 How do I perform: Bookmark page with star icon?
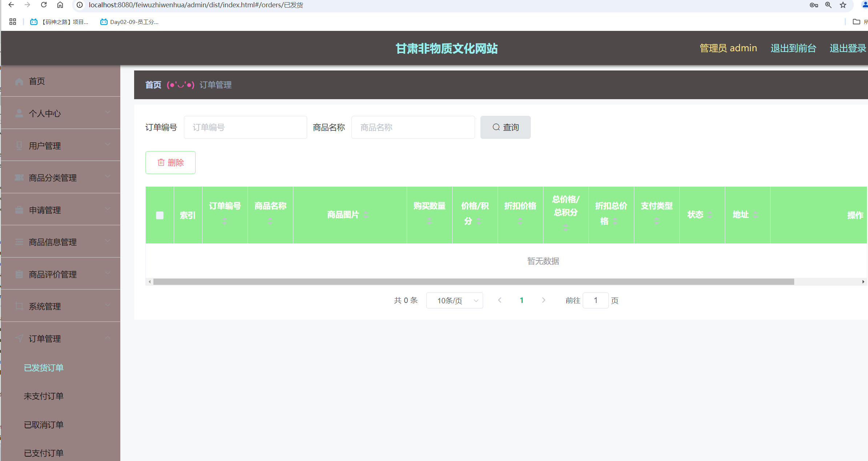tap(843, 5)
